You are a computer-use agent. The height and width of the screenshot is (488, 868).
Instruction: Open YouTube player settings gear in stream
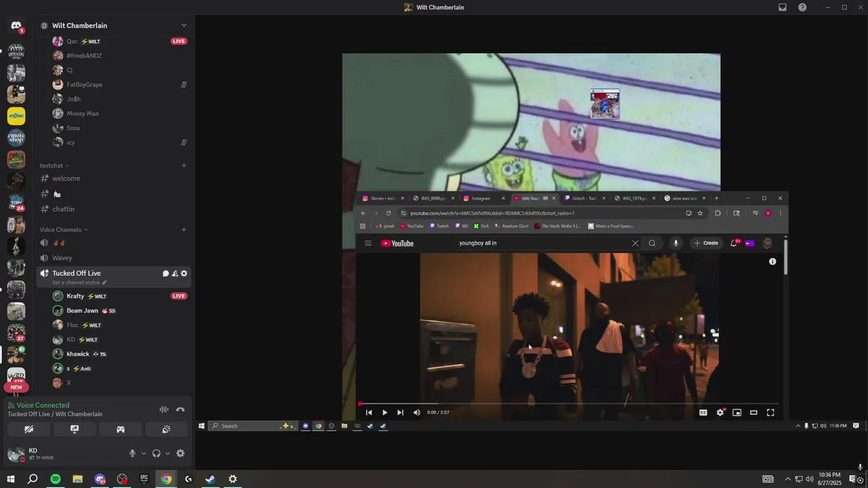tap(720, 412)
